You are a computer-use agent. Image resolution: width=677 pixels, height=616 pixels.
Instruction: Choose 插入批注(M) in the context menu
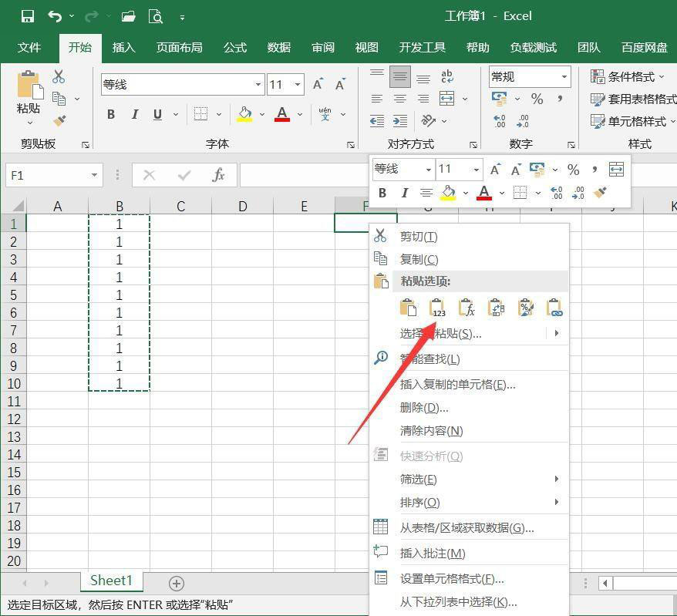pos(470,553)
